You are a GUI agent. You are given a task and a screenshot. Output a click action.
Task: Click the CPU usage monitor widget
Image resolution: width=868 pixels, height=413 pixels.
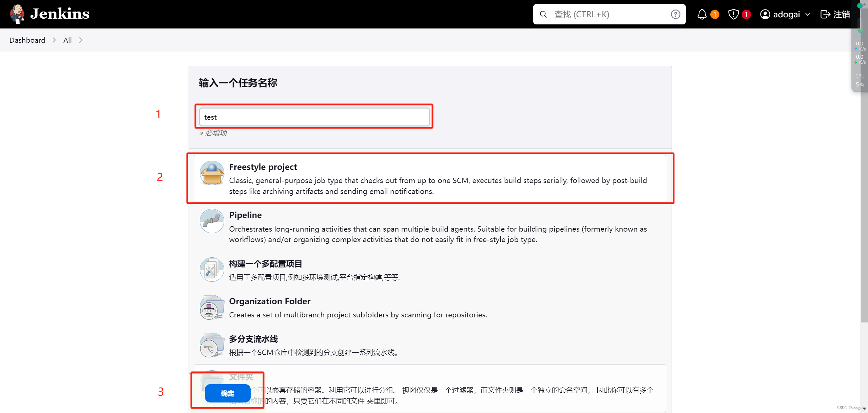(x=860, y=80)
